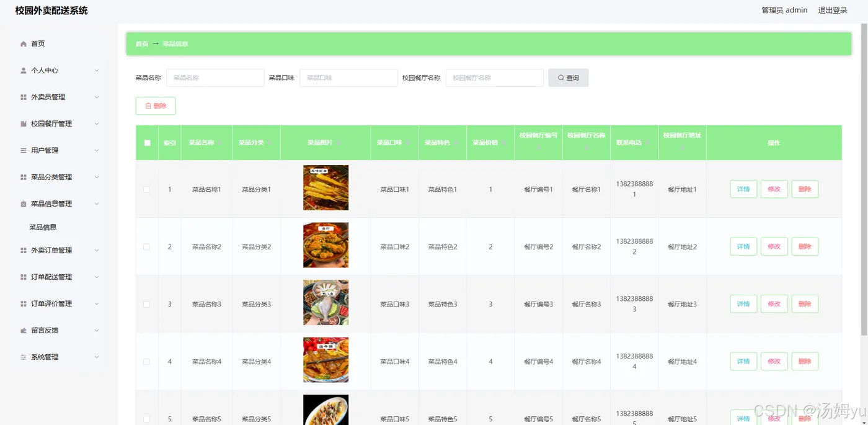The height and width of the screenshot is (425, 868).
Task: Tick the checkbox for row 菜品名称4
Action: pos(146,362)
